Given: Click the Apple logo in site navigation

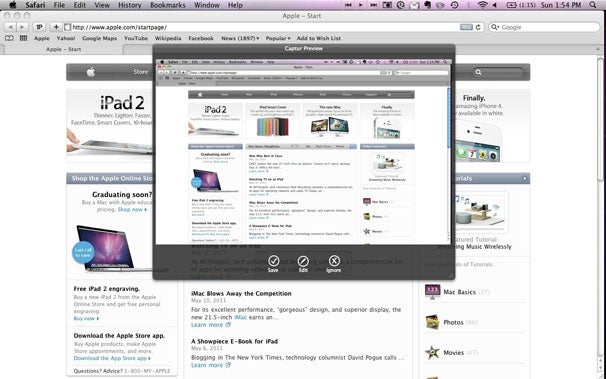Looking at the screenshot, I should [91, 72].
